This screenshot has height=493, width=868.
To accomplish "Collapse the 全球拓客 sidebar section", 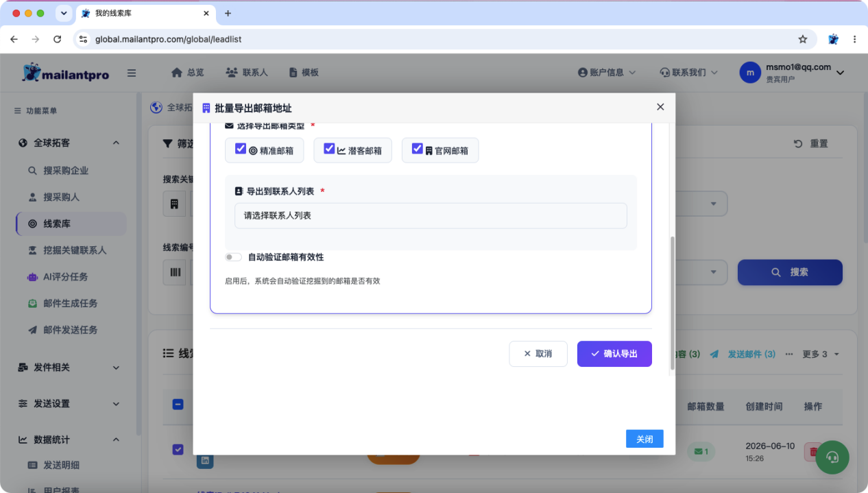I will click(70, 143).
